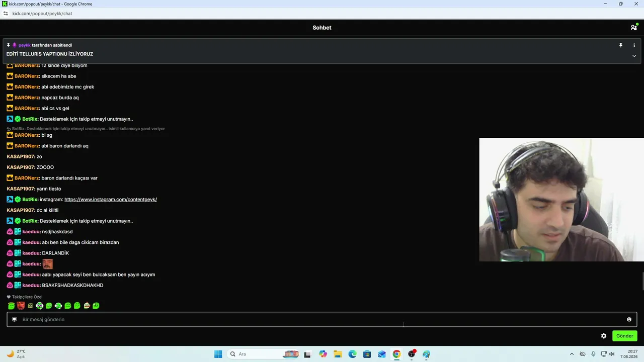Insert the rightmost green emote
This screenshot has height=362, width=644.
pyautogui.click(x=96, y=306)
